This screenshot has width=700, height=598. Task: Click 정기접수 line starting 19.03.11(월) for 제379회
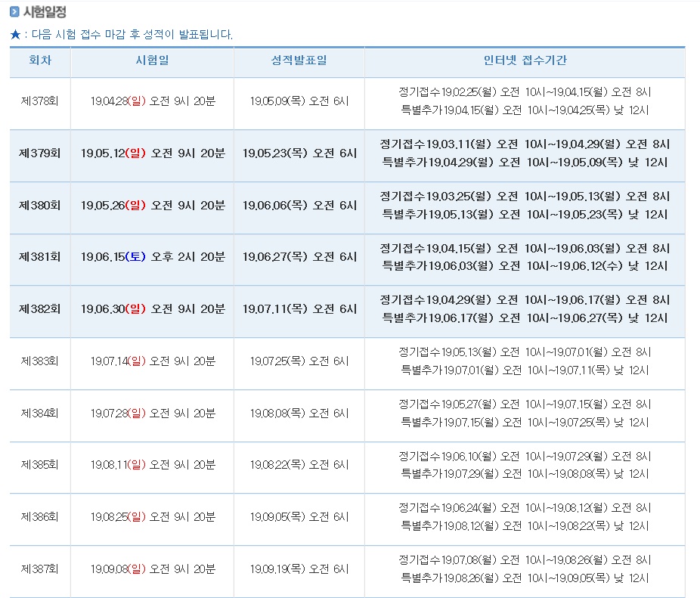525,144
